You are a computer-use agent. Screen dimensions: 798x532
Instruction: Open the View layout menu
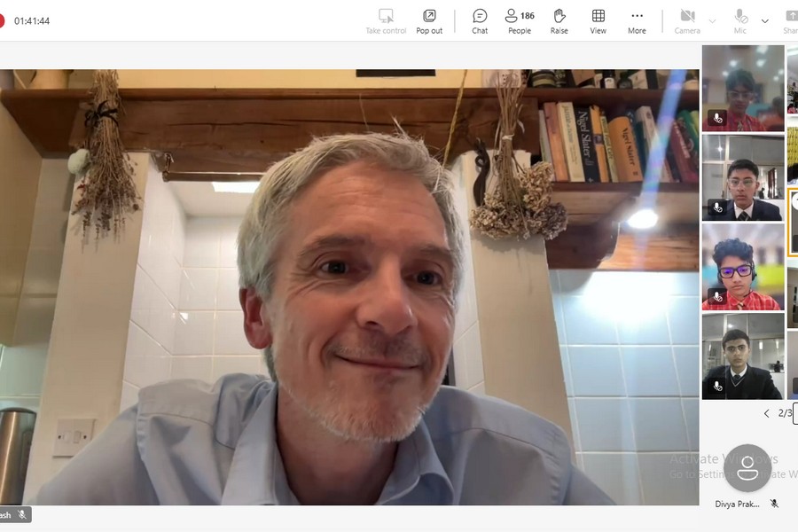(x=598, y=20)
